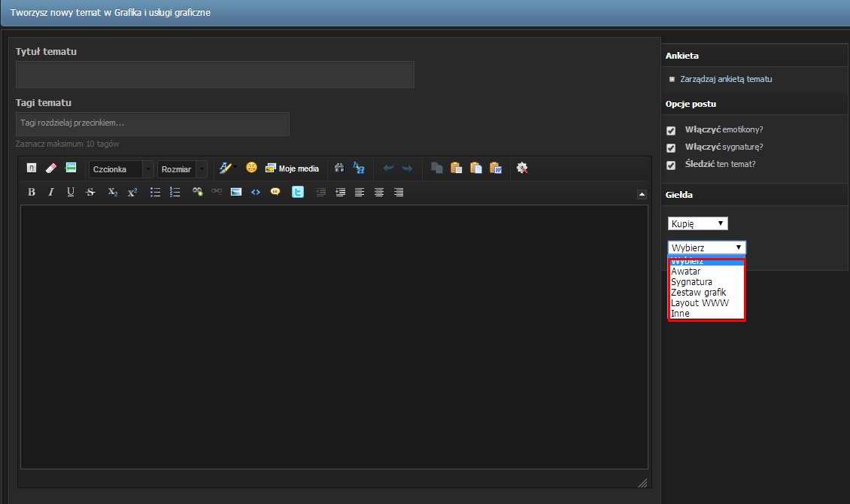Click the special BBCode green icon
Screen dimensions: 850x504
click(x=71, y=168)
